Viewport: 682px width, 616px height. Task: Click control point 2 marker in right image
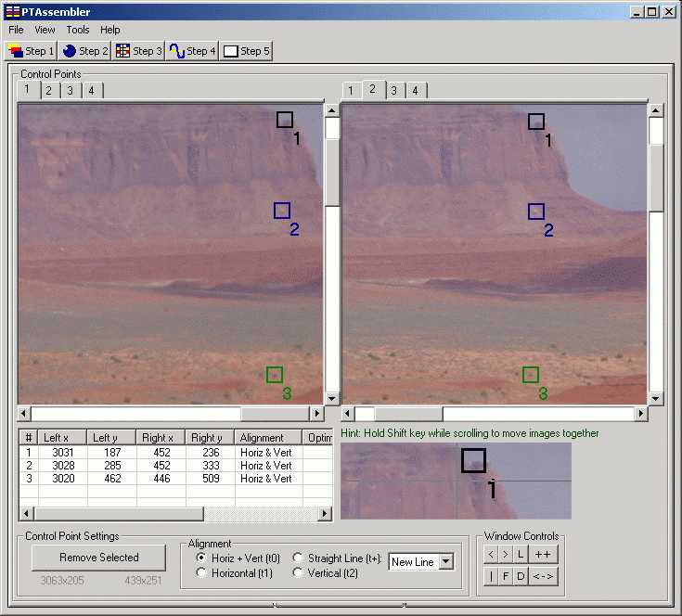click(x=536, y=212)
